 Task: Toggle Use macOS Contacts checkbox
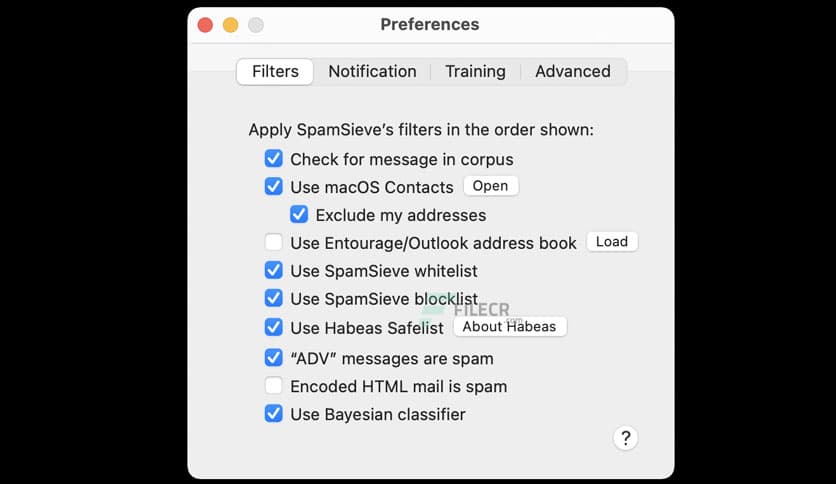pyautogui.click(x=274, y=186)
